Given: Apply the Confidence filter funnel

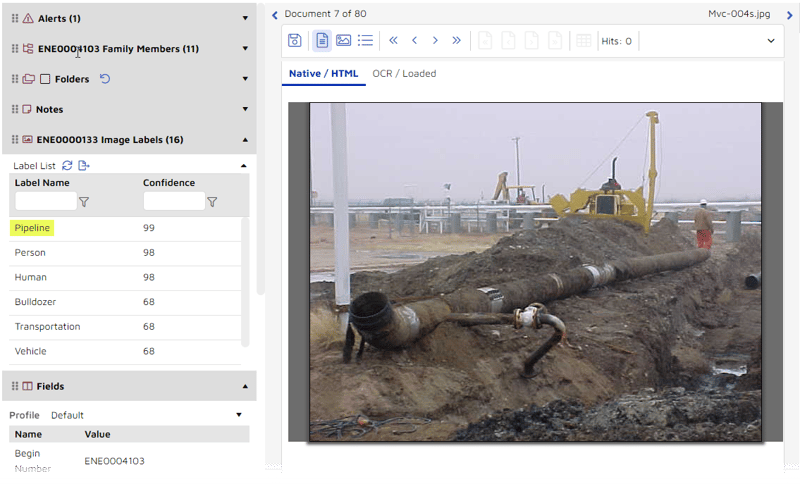Looking at the screenshot, I should (x=212, y=202).
